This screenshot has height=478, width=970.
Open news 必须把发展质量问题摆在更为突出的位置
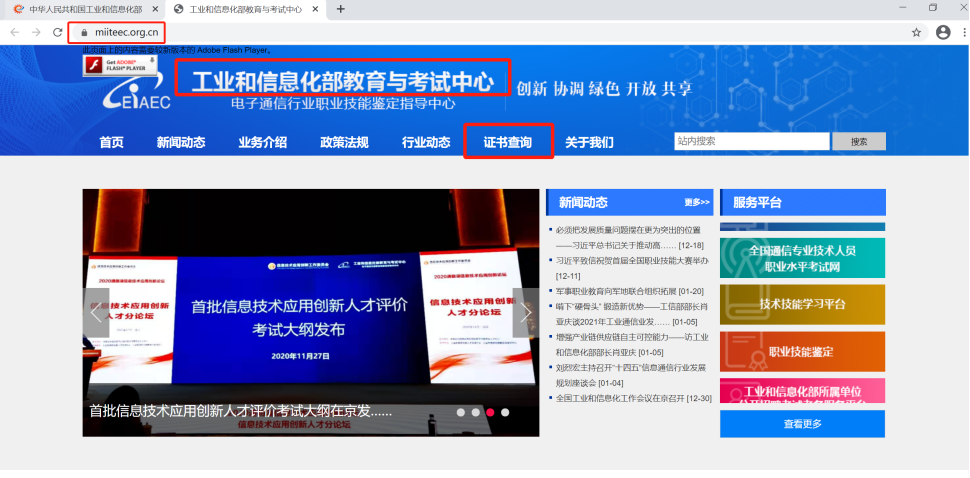coord(628,237)
